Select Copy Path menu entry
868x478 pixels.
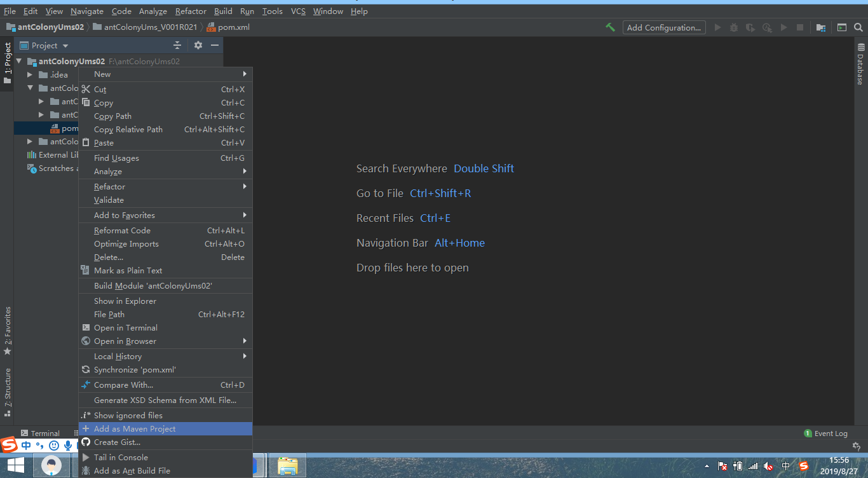(x=165, y=116)
